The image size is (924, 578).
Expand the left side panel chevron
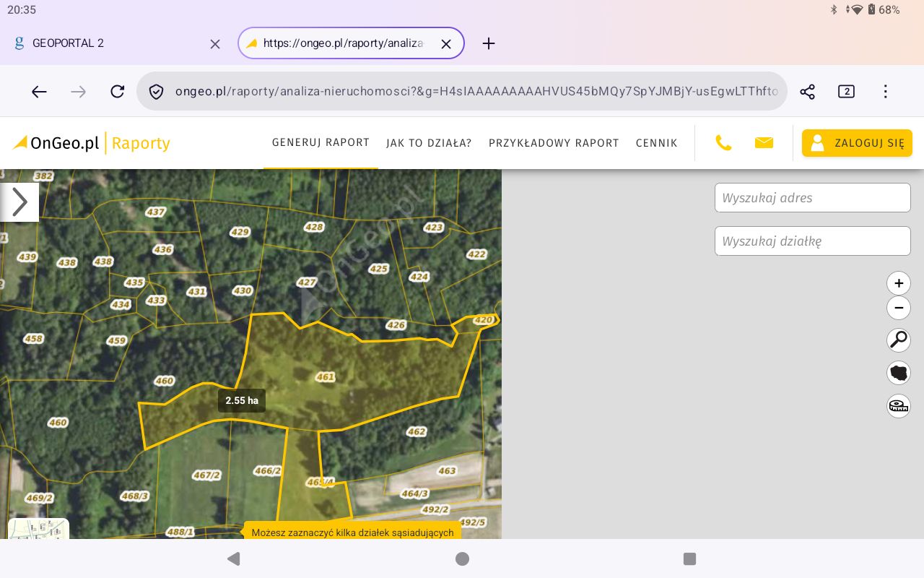[19, 202]
